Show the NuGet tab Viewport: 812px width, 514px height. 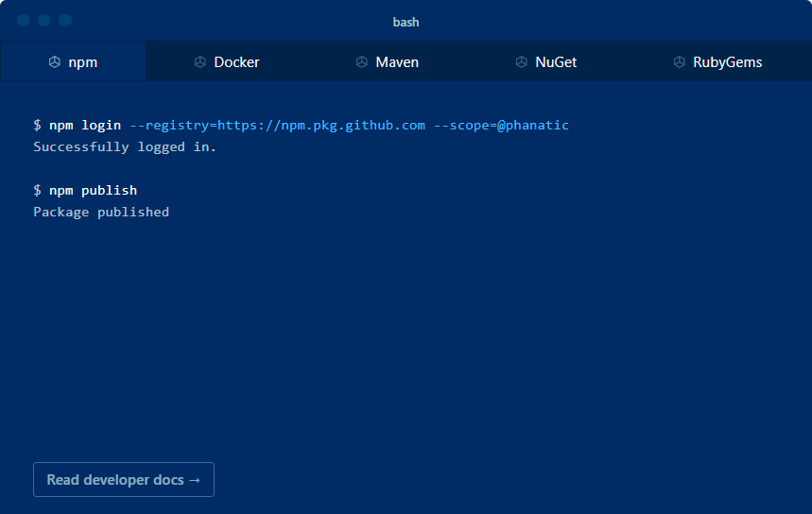click(x=546, y=61)
